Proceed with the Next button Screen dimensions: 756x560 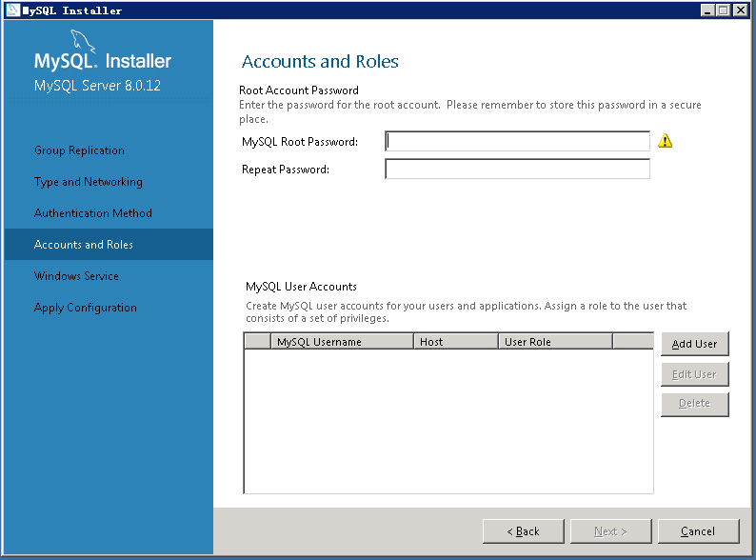(611, 531)
